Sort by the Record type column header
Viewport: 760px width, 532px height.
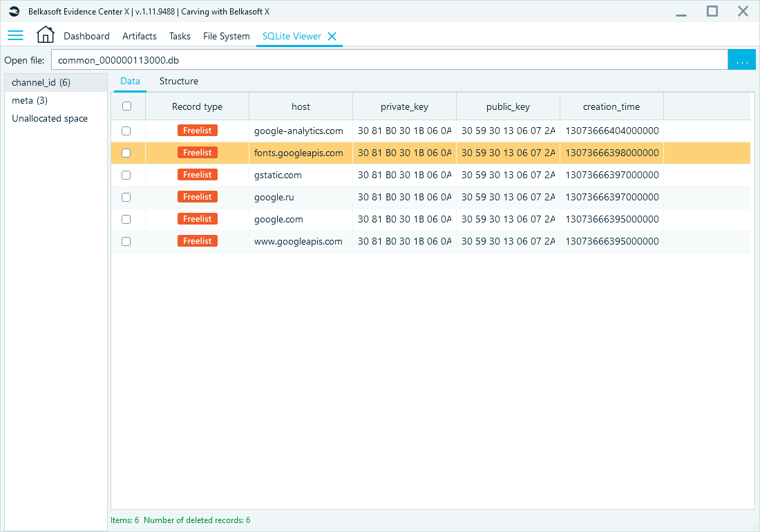198,106
